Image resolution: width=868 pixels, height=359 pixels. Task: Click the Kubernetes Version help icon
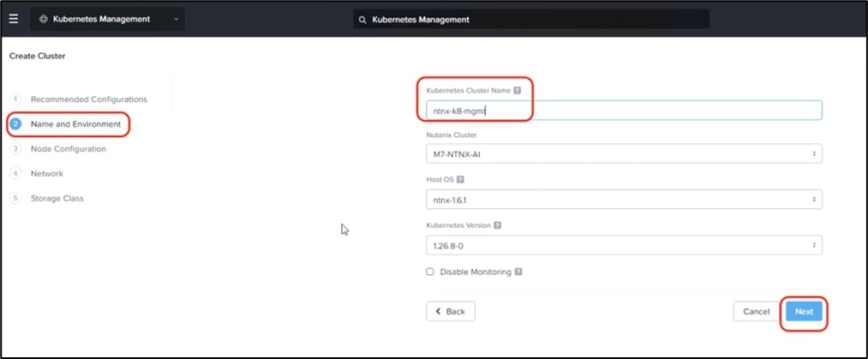coord(497,225)
